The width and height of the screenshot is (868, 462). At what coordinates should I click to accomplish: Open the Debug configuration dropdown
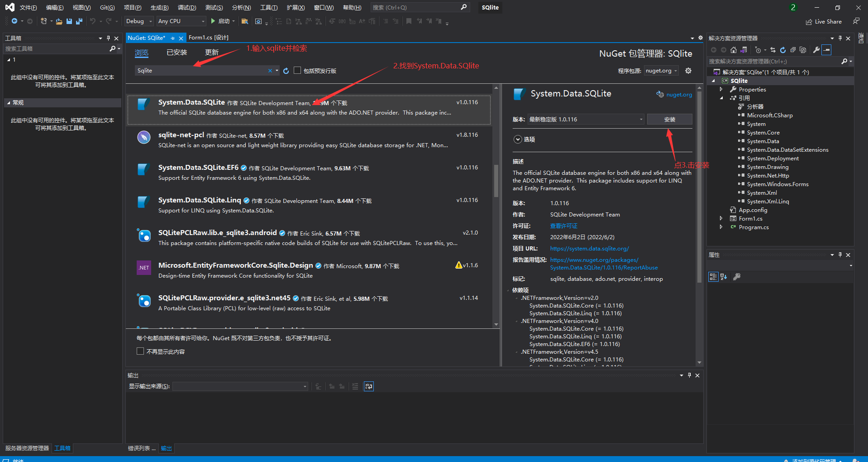click(139, 21)
